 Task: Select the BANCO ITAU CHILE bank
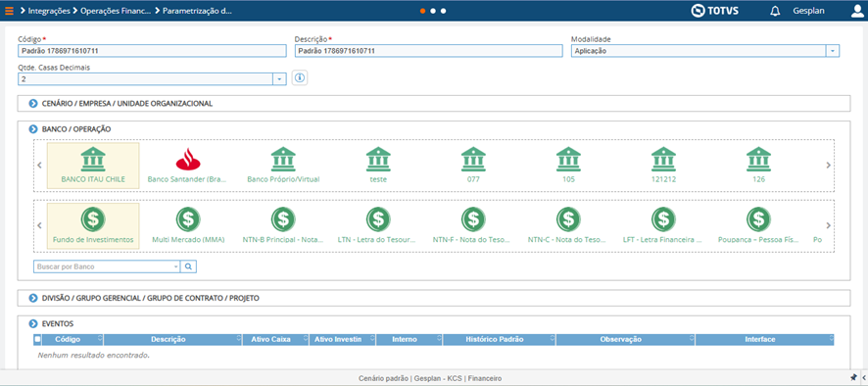(93, 166)
